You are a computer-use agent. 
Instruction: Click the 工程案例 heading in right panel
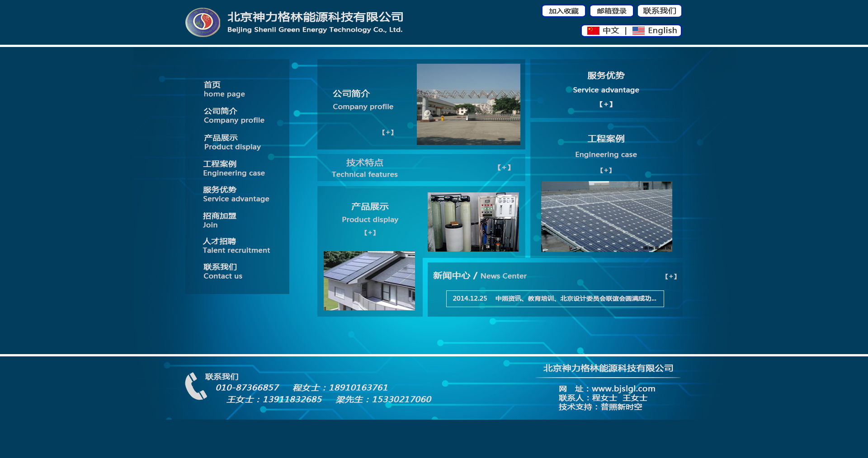pyautogui.click(x=606, y=139)
